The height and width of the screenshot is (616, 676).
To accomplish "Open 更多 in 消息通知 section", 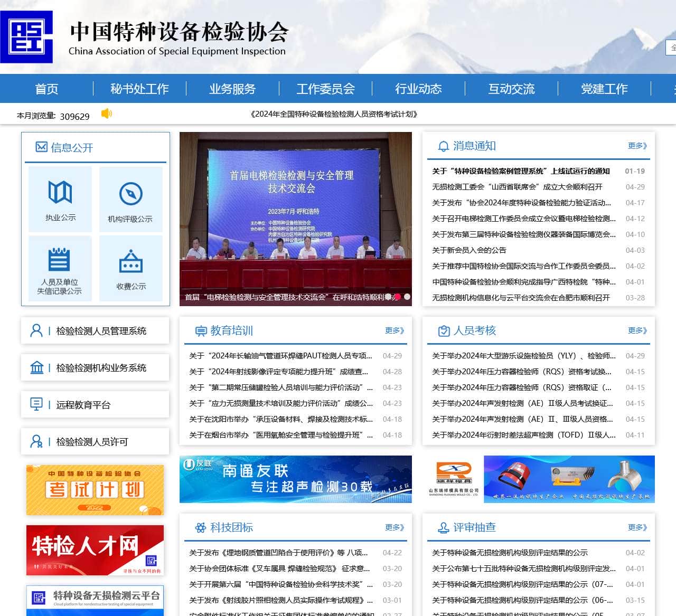I will (x=637, y=146).
